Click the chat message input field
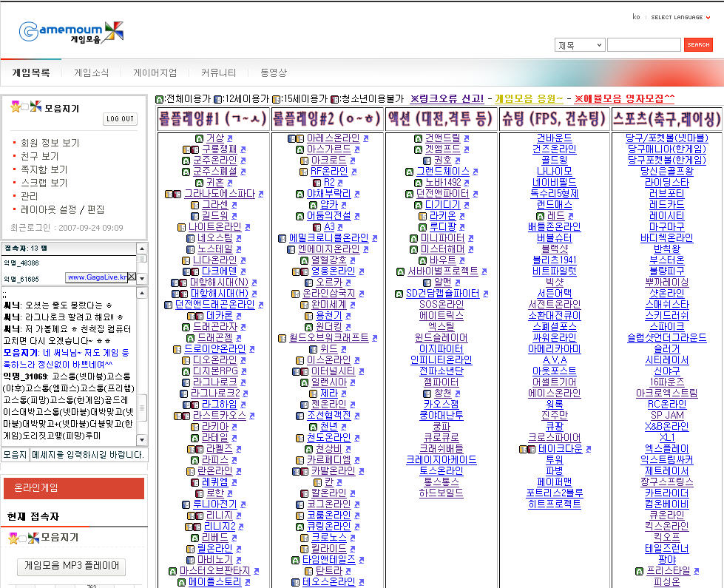Image resolution: width=724 pixels, height=588 pixels. [x=89, y=455]
